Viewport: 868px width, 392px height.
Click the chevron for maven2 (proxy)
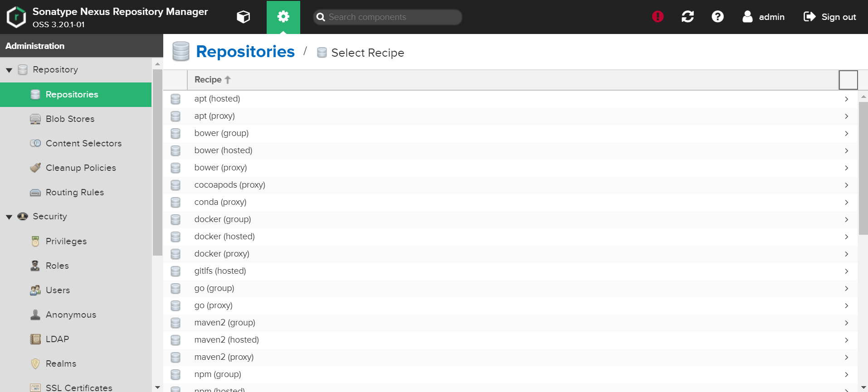[x=846, y=357]
